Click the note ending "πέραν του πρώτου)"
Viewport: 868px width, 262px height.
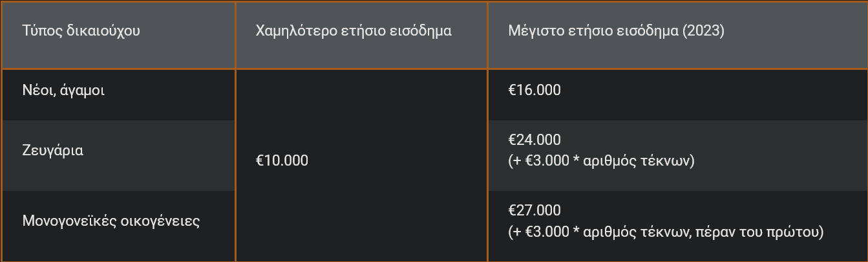[x=666, y=232]
